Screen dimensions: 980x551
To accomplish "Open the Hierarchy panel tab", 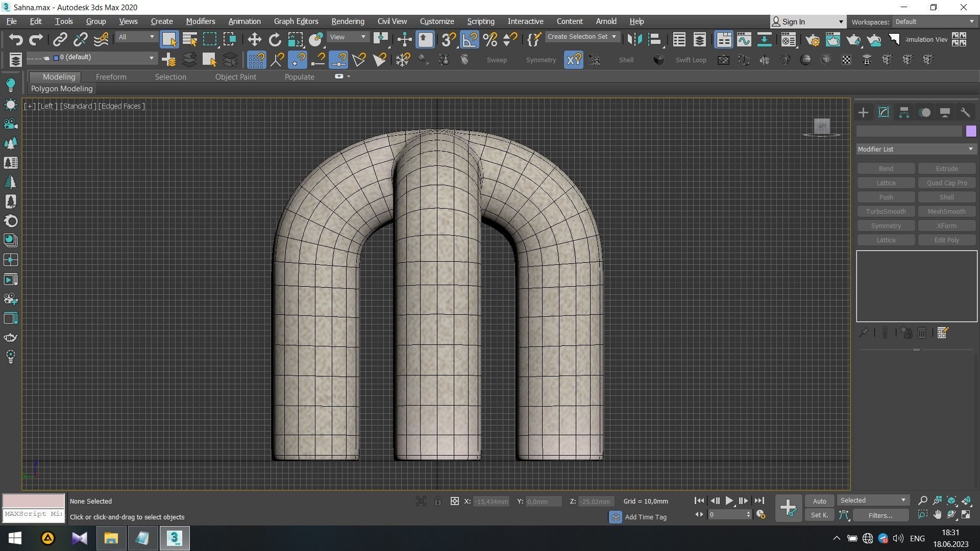I will tap(904, 113).
